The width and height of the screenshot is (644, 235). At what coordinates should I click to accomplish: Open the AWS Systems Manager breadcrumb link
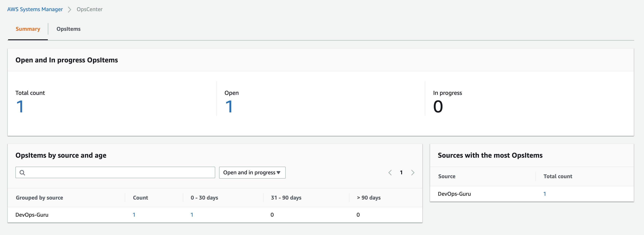pos(35,9)
